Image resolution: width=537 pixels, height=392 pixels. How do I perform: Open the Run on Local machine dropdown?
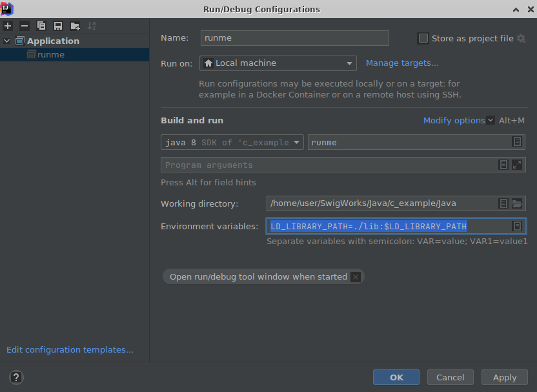click(278, 63)
